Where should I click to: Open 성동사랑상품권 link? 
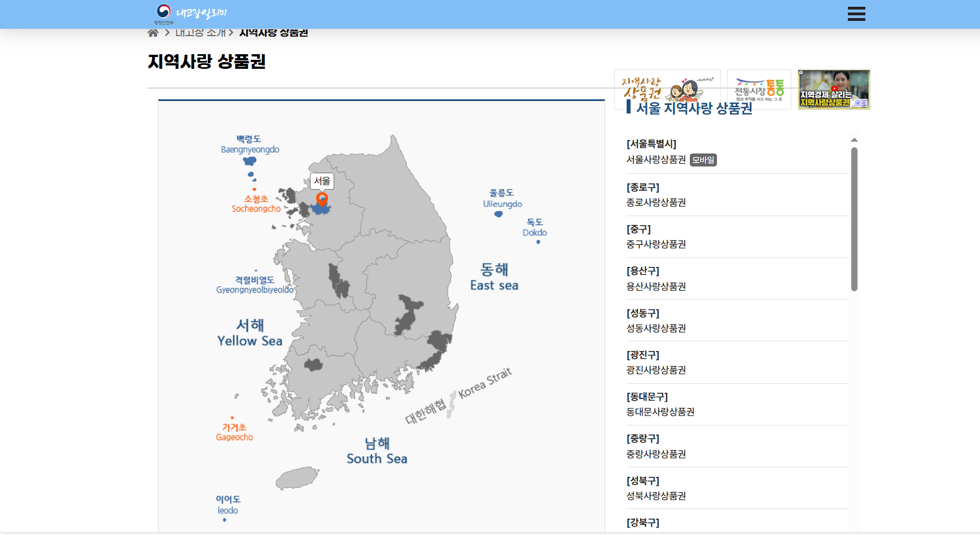click(x=656, y=328)
